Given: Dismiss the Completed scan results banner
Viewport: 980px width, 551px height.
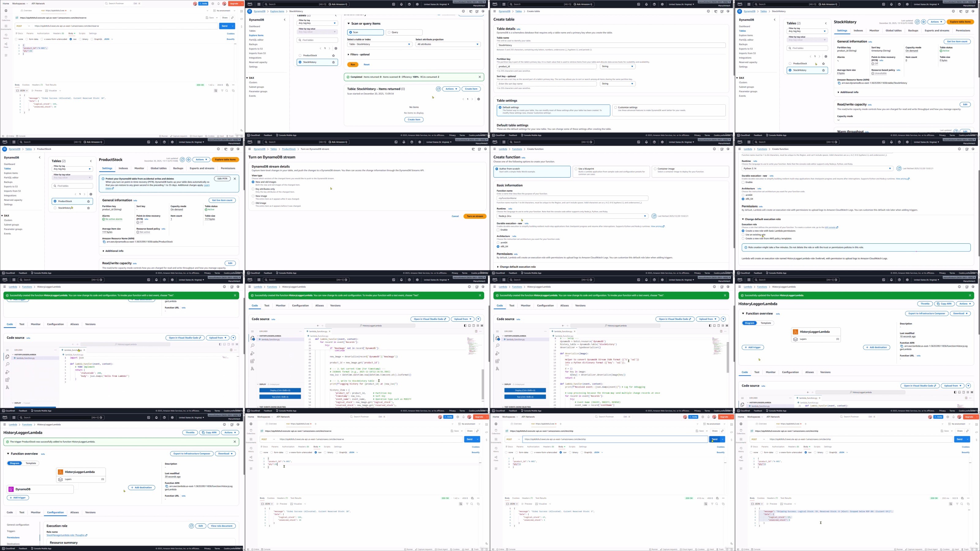Looking at the screenshot, I should 480,77.
